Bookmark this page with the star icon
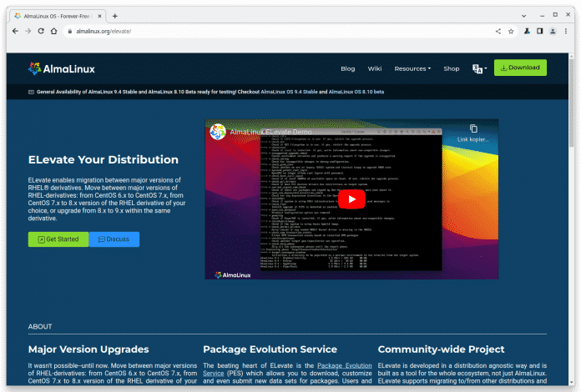This screenshot has width=581, height=392. pos(511,32)
